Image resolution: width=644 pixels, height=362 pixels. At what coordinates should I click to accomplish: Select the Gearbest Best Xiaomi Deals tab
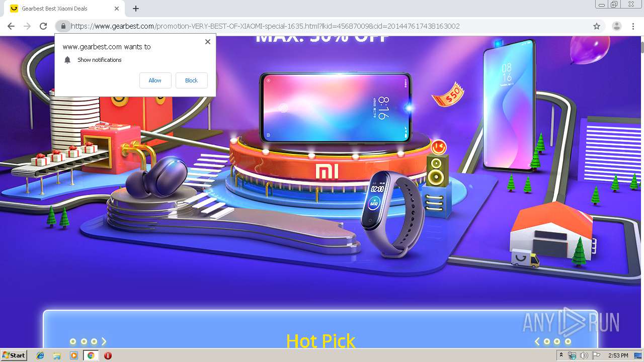[x=64, y=9]
